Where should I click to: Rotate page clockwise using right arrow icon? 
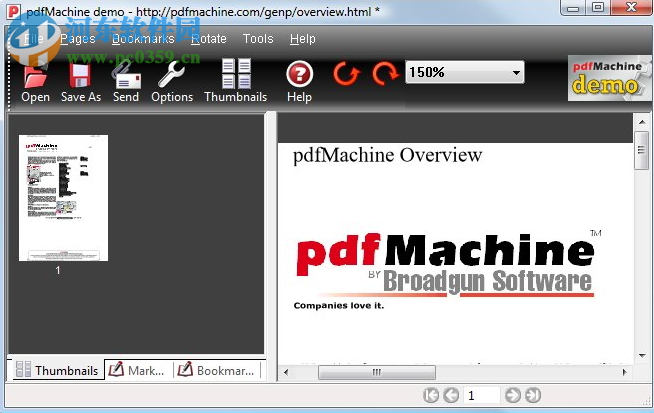385,74
